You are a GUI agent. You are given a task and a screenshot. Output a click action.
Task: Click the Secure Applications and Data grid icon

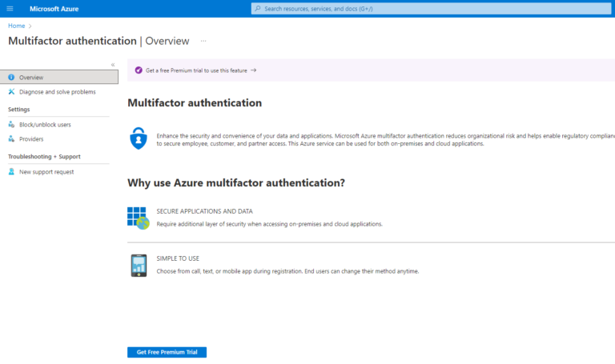pos(138,218)
